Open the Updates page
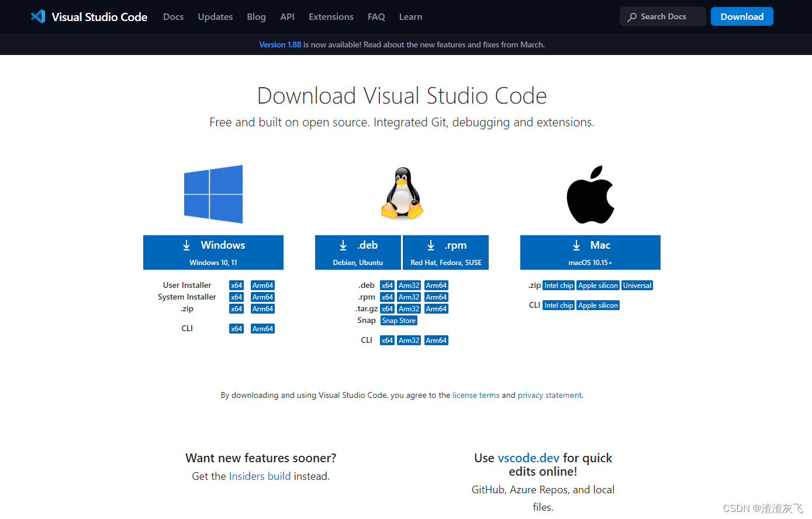The width and height of the screenshot is (812, 519). [215, 17]
